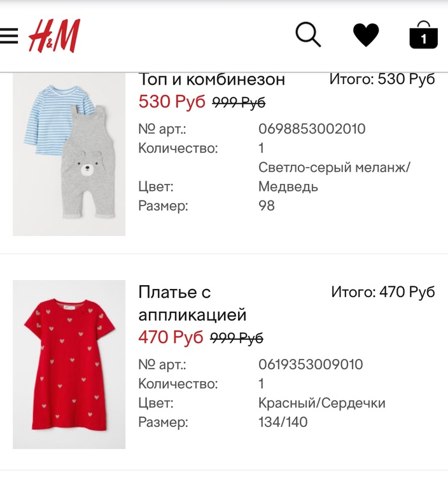This screenshot has width=448, height=490.
Task: Click the H&M logo
Action: 54,36
